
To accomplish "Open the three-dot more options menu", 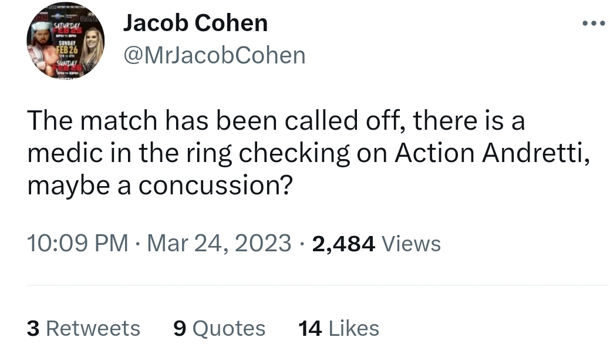I will pos(594,23).
